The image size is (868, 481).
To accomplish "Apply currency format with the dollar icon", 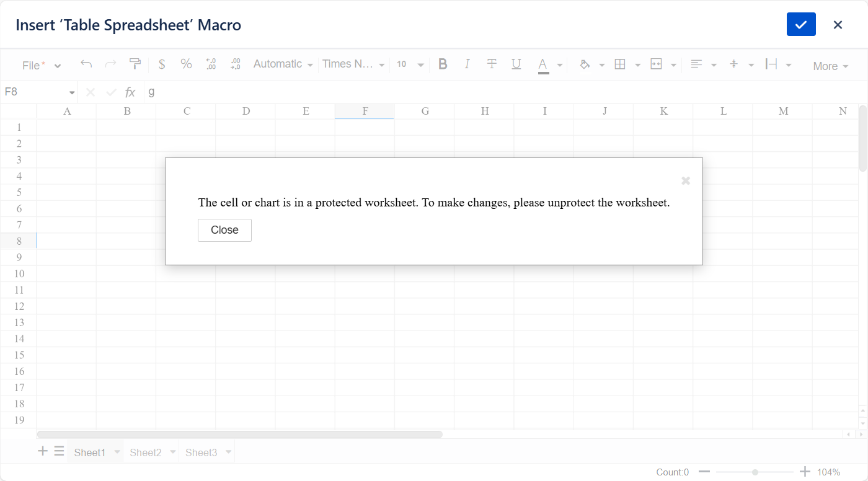I will 162,64.
